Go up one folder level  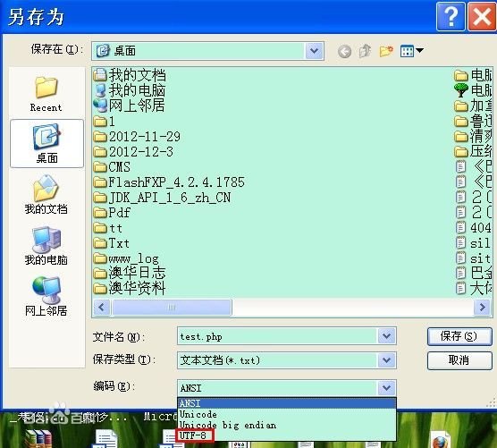pyautogui.click(x=365, y=51)
